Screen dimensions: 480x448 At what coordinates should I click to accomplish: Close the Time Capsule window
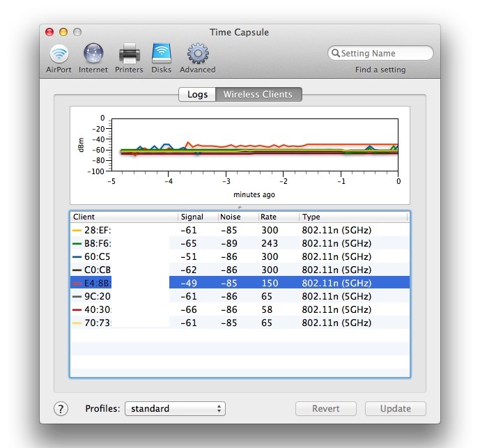click(x=49, y=32)
